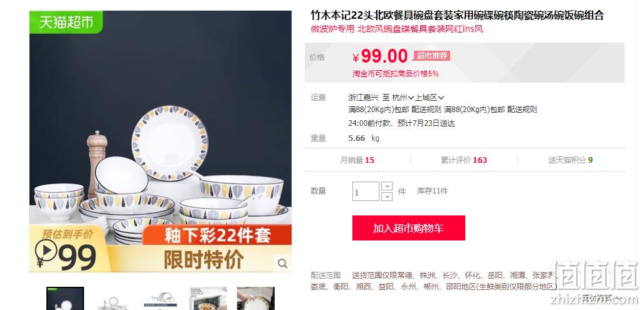Select the second product thumbnail

[113, 299]
